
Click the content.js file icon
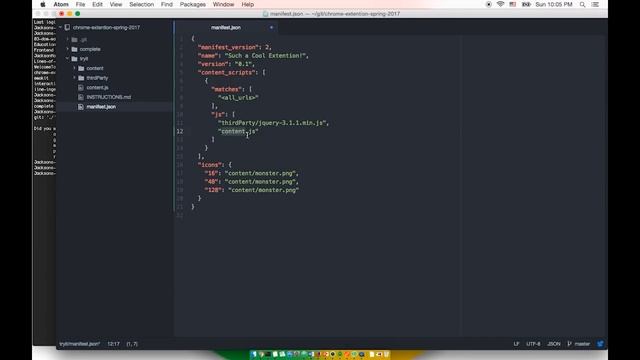pos(81,87)
